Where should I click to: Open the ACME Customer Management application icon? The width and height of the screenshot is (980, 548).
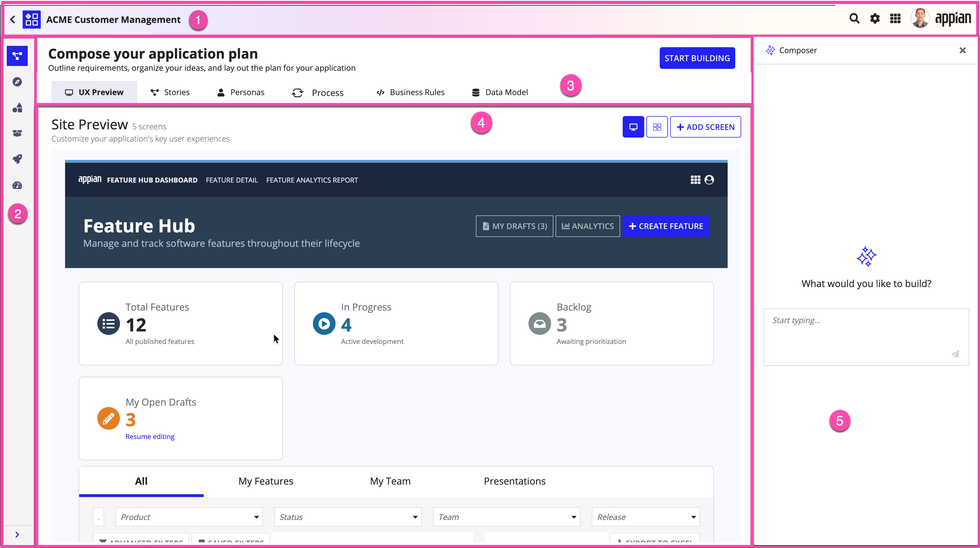click(32, 20)
